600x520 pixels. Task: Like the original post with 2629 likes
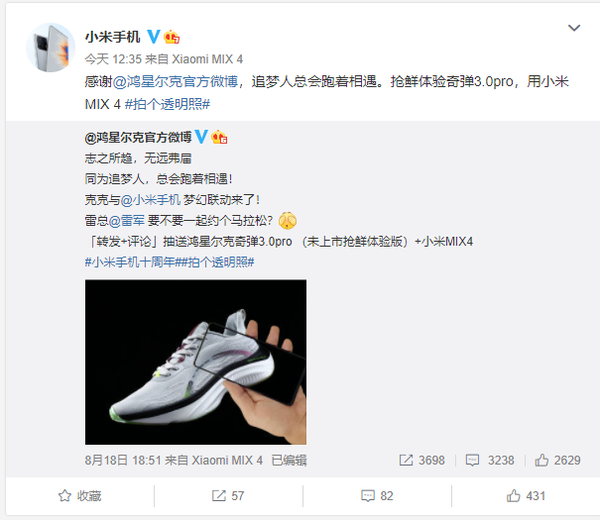click(558, 460)
